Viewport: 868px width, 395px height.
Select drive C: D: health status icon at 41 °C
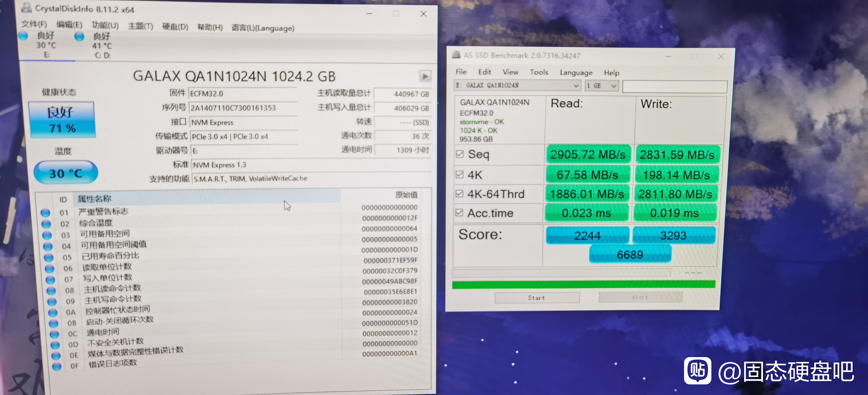click(x=79, y=36)
